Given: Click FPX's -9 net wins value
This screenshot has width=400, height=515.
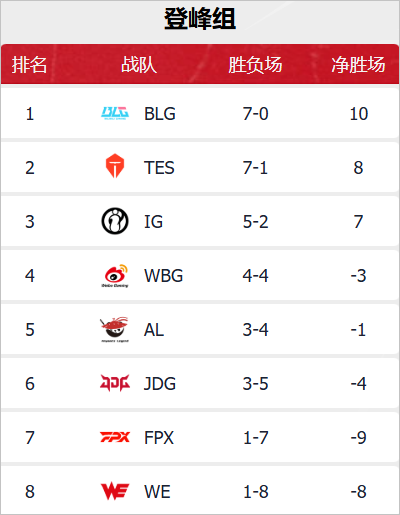Looking at the screenshot, I should (x=358, y=438).
